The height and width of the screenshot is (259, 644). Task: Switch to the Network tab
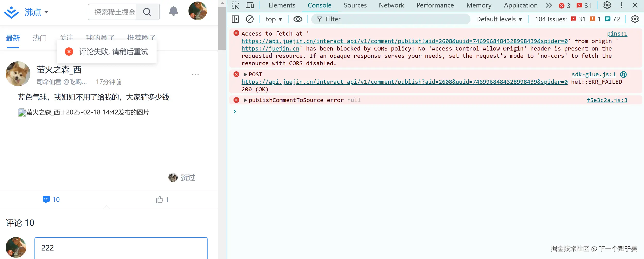391,5
